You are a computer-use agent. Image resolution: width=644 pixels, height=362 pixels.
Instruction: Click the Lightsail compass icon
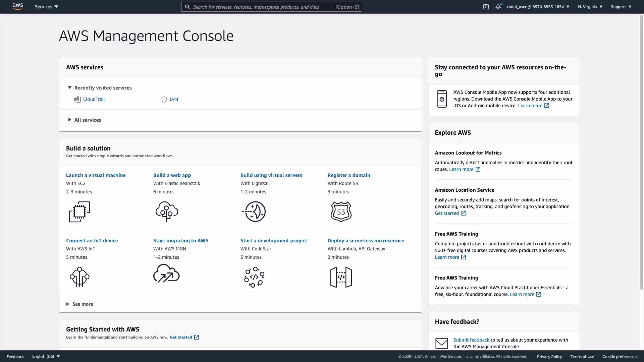pyautogui.click(x=254, y=212)
